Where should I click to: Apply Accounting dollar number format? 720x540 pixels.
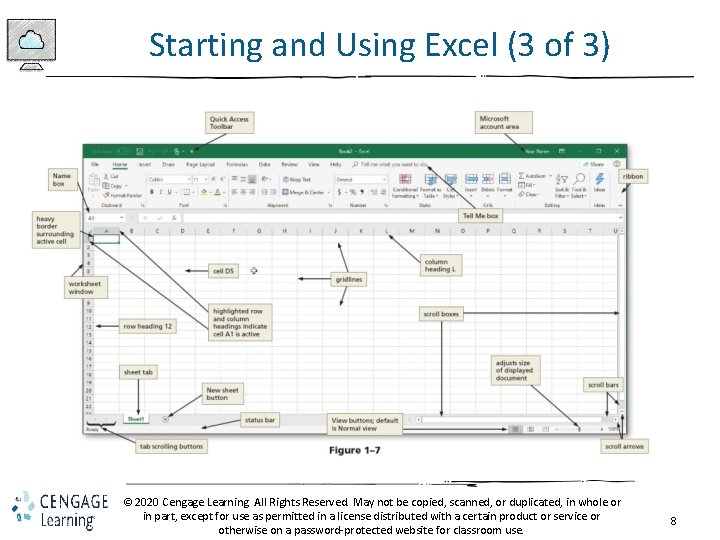pyautogui.click(x=339, y=192)
